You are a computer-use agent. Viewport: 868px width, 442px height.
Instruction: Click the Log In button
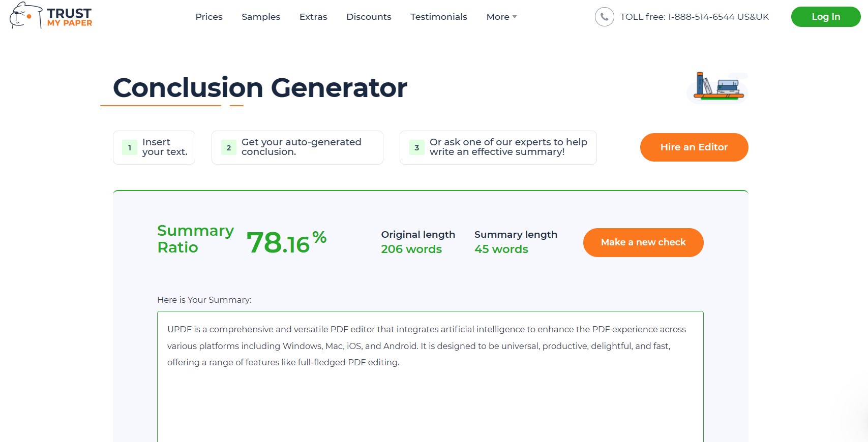[x=825, y=16]
